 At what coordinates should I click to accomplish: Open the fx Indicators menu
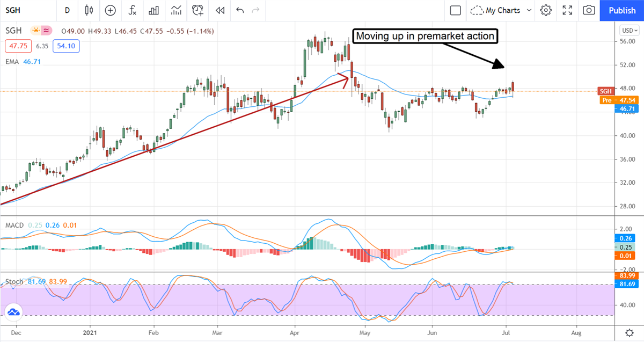(132, 10)
